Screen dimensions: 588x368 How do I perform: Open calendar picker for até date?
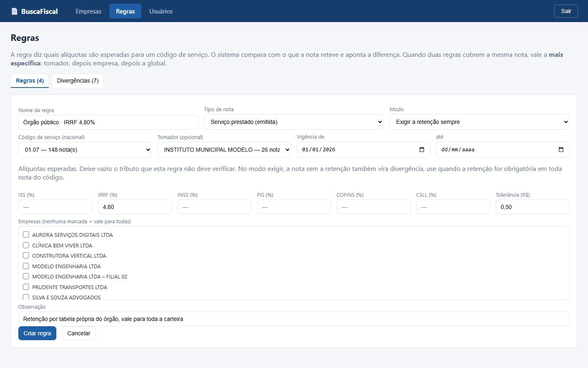coord(561,150)
